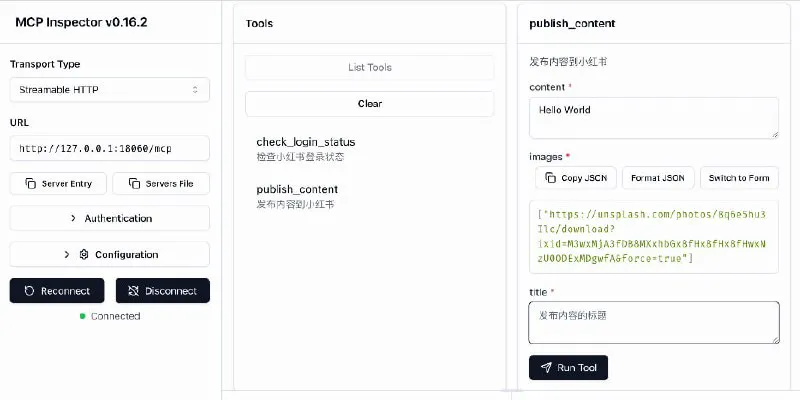
Task: Open the Transport Type dropdown
Action: [110, 90]
